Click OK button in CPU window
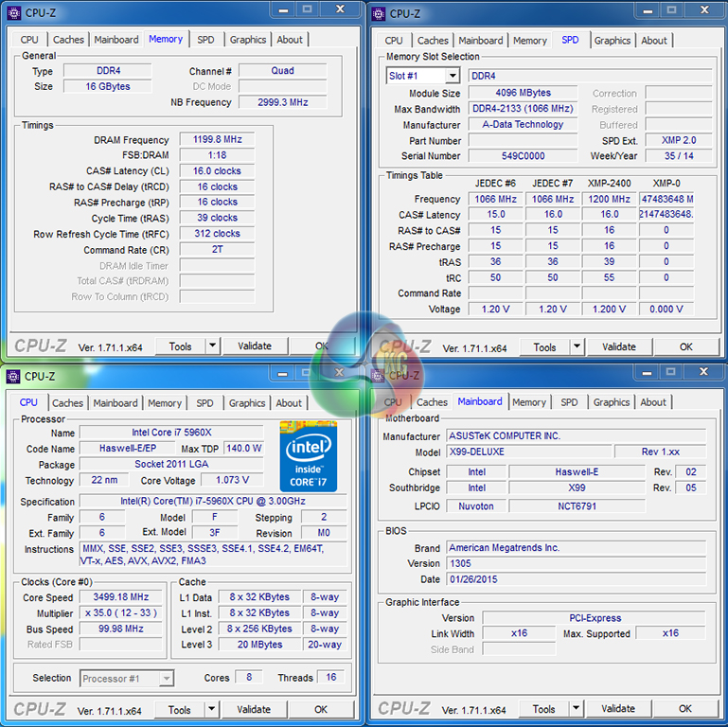The image size is (728, 727). pyautogui.click(x=321, y=710)
